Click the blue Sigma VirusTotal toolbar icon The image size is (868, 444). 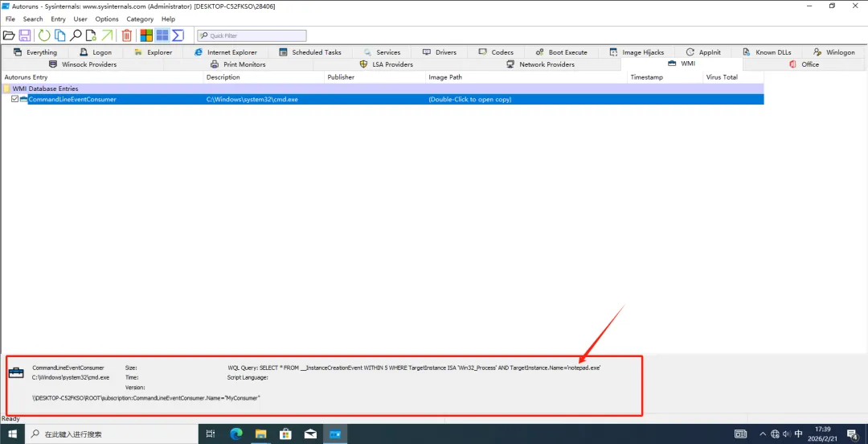pos(178,35)
